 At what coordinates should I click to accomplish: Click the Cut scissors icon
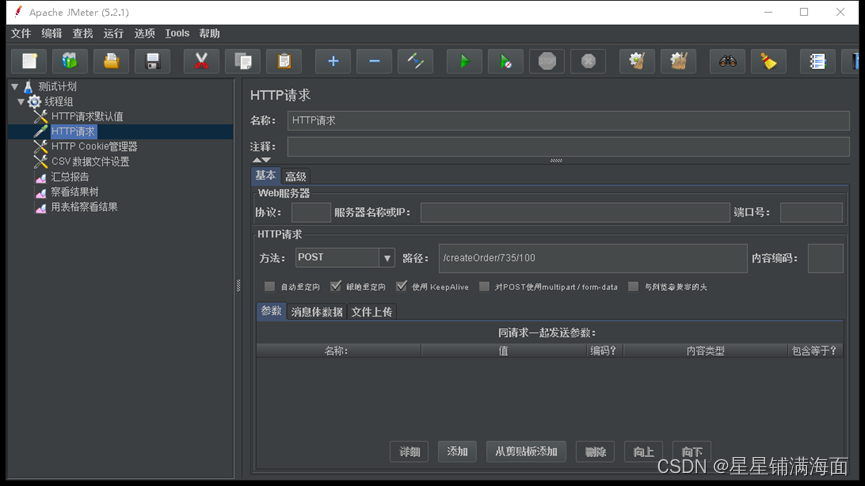point(201,61)
